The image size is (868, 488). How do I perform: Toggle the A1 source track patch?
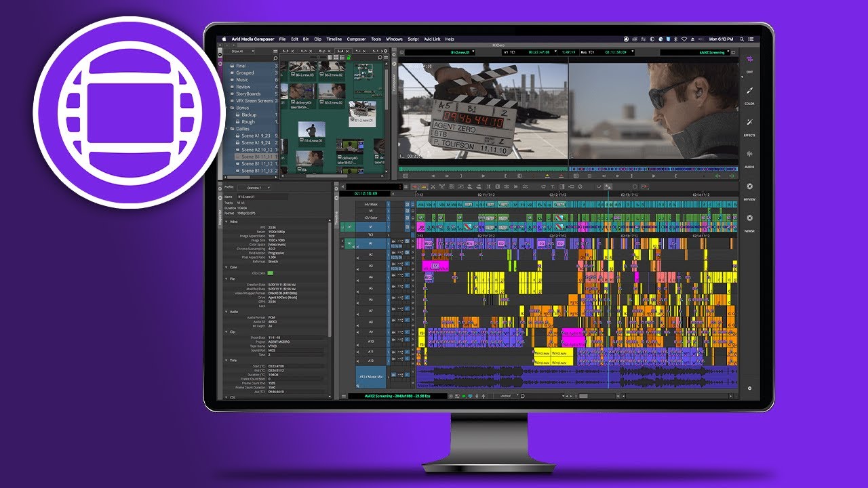(350, 243)
